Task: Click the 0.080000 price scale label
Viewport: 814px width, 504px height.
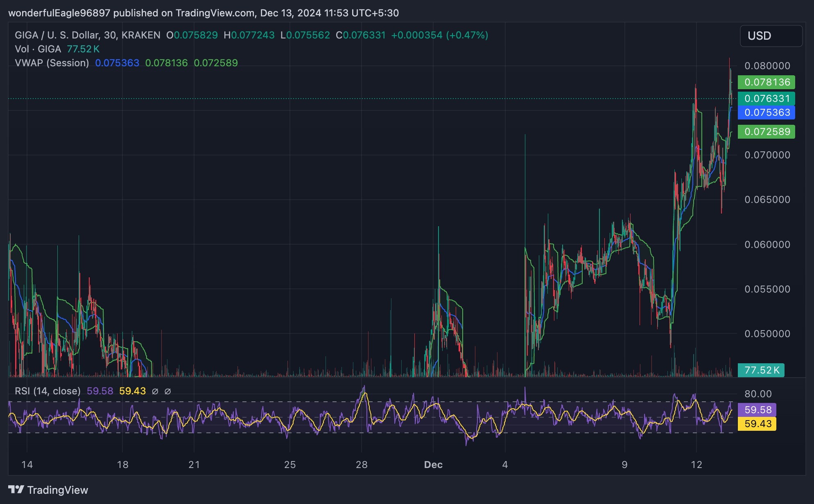Action: tap(767, 66)
